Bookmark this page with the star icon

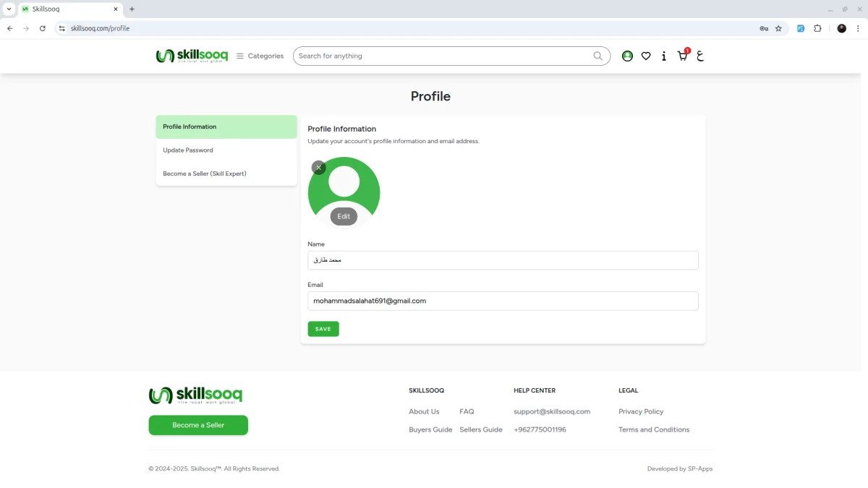778,28
